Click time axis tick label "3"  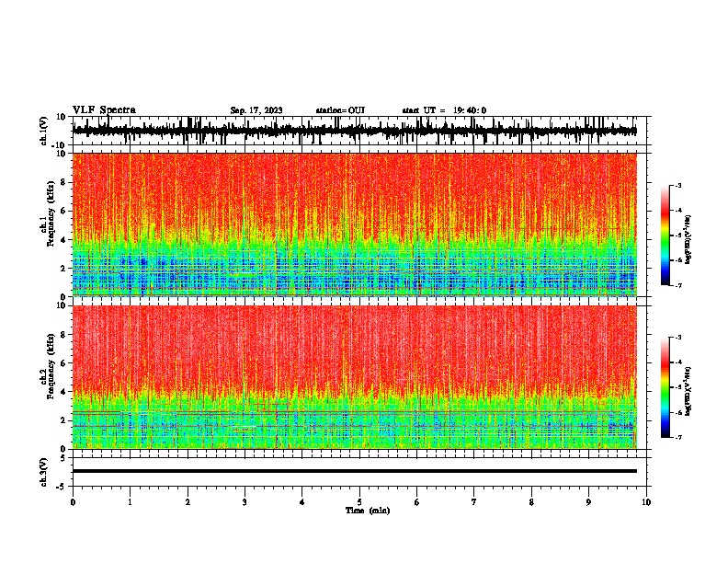point(245,502)
